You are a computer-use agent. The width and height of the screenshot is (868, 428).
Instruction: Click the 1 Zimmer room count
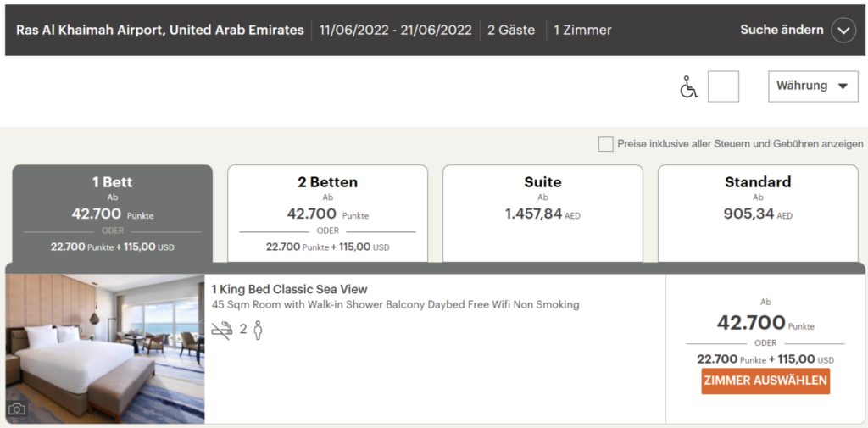tap(582, 31)
